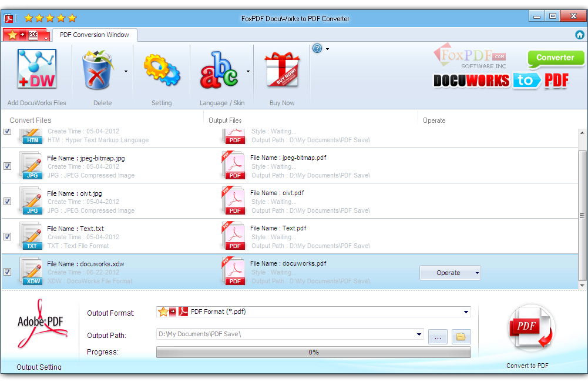The image size is (588, 385).
Task: Click the PDF icon for Text.pdf
Action: coord(234,236)
